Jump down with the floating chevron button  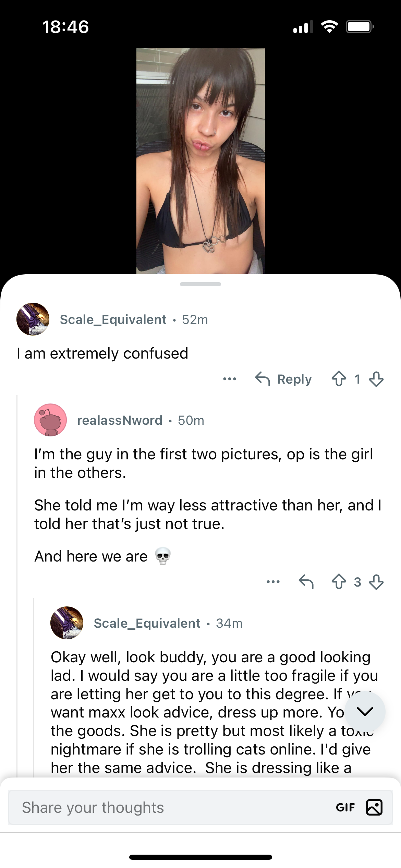coord(365,711)
